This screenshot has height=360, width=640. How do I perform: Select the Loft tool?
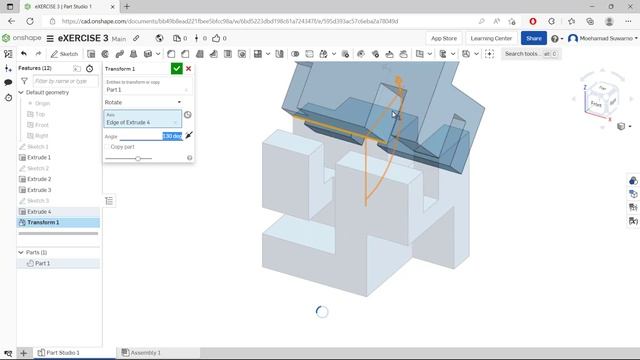133,54
